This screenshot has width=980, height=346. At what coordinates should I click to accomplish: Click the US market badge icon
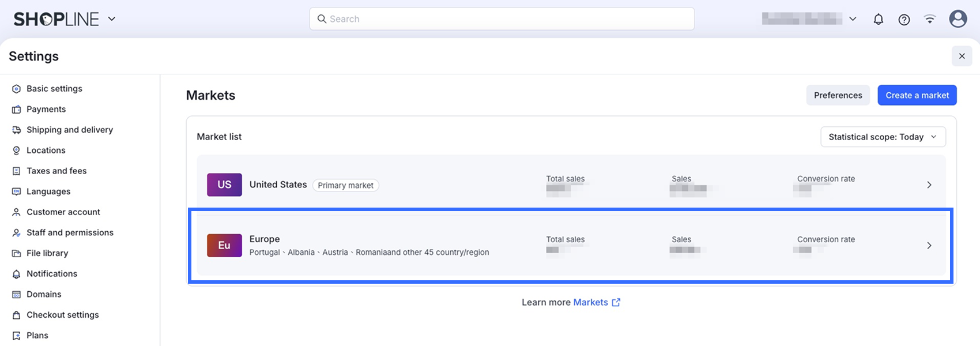coord(224,185)
